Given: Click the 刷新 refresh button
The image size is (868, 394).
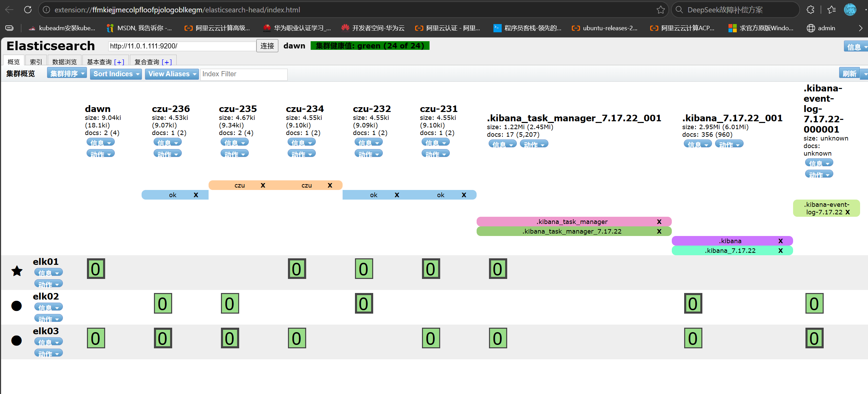Looking at the screenshot, I should click(x=849, y=74).
